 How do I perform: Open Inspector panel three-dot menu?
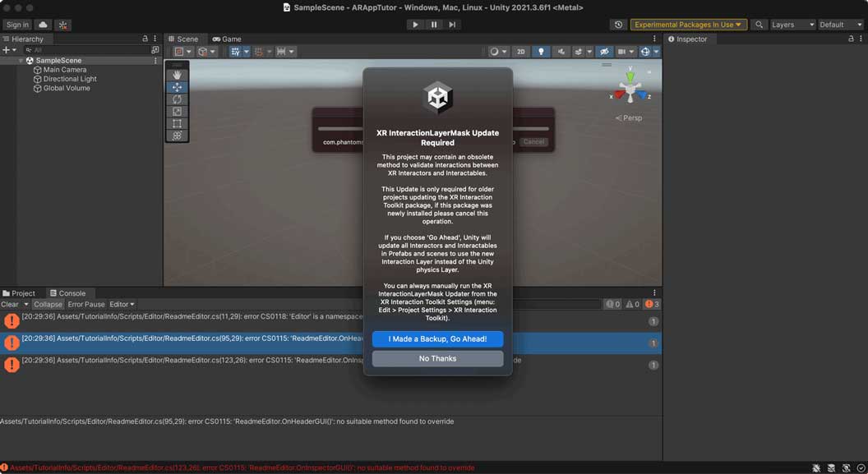pyautogui.click(x=861, y=39)
